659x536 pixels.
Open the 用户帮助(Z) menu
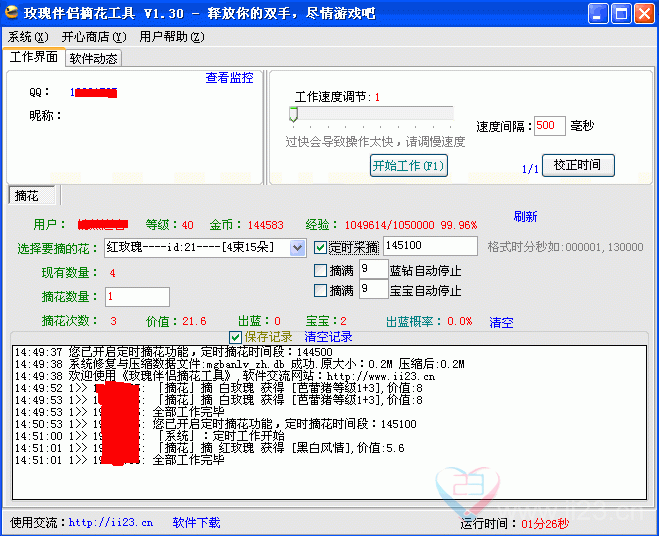click(172, 37)
